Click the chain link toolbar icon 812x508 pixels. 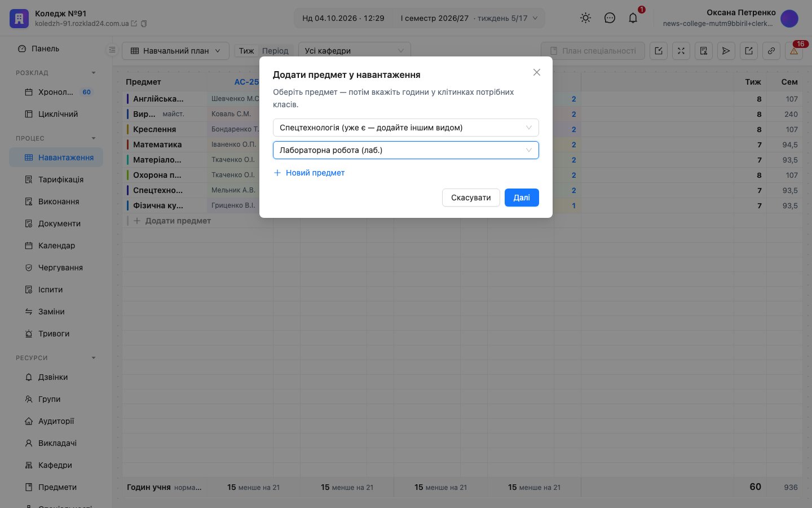pyautogui.click(x=771, y=51)
